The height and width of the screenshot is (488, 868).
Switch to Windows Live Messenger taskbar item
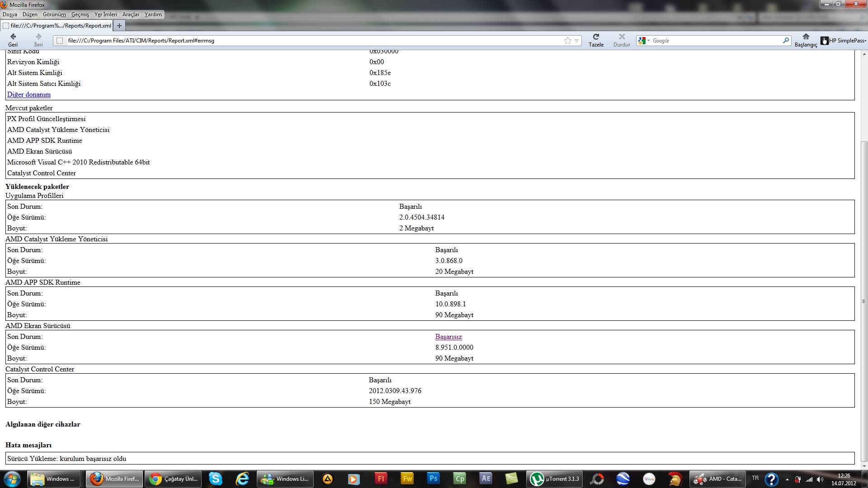(285, 479)
